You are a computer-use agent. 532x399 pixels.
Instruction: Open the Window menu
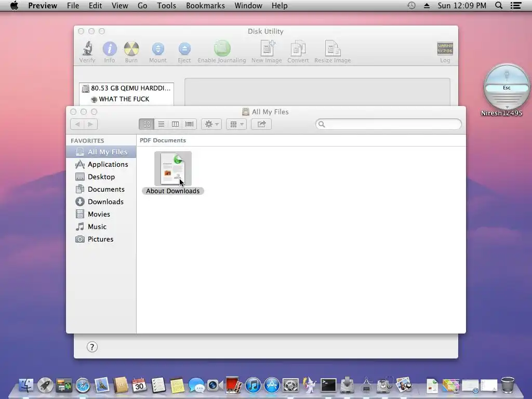coord(248,6)
